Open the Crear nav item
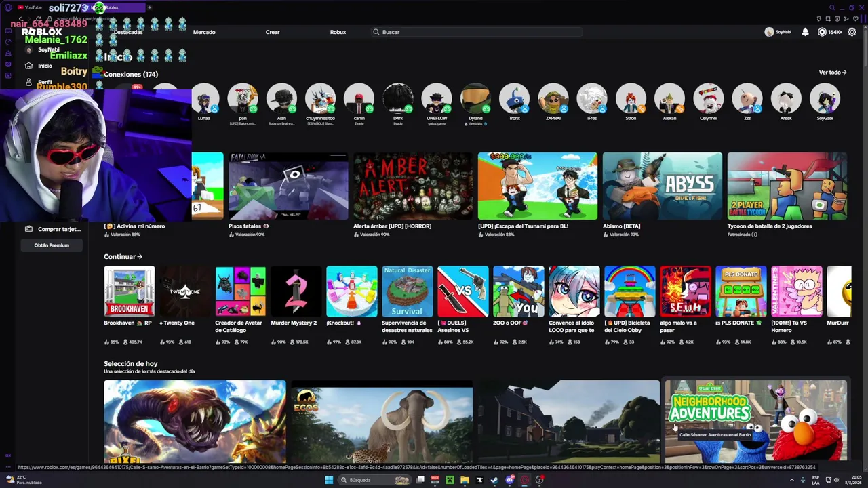The width and height of the screenshot is (868, 488). click(273, 32)
